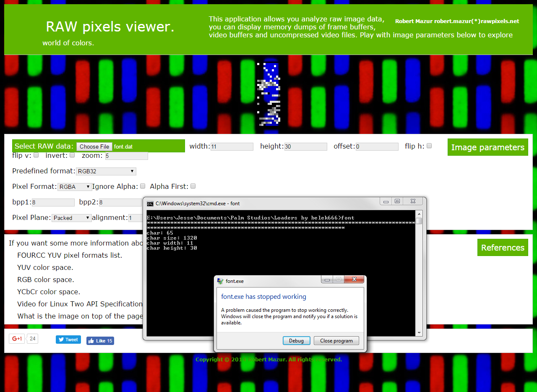Click the width input field
This screenshot has width=537, height=392.
(232, 146)
